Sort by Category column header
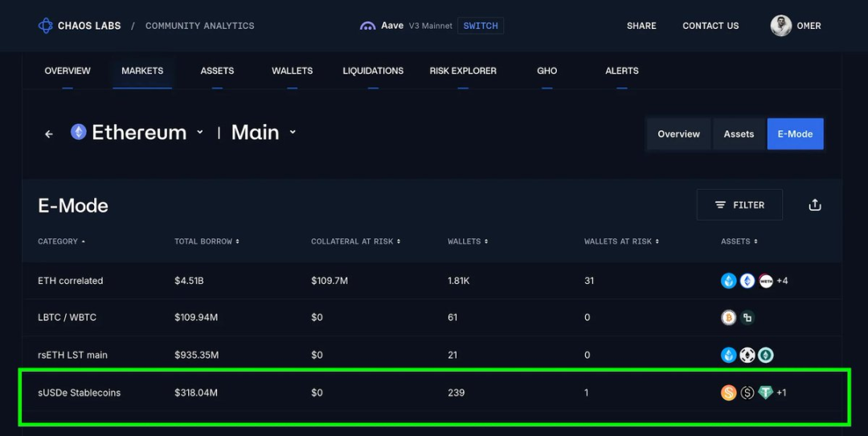Screen dimensions: 868x436 point(61,241)
